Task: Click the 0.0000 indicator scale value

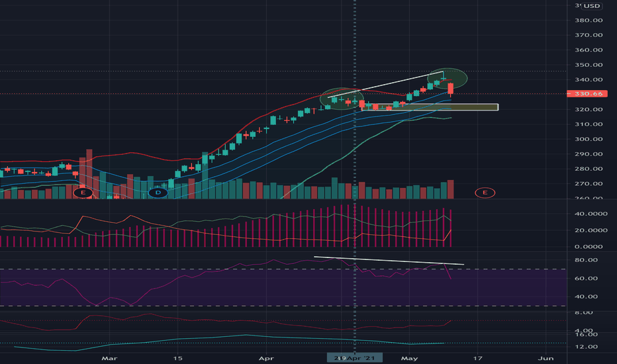Action: 589,247
